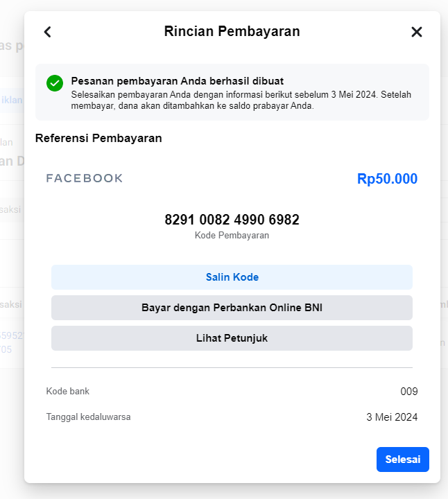
Task: Click the Referensi Pembayaran heading
Action: (98, 138)
